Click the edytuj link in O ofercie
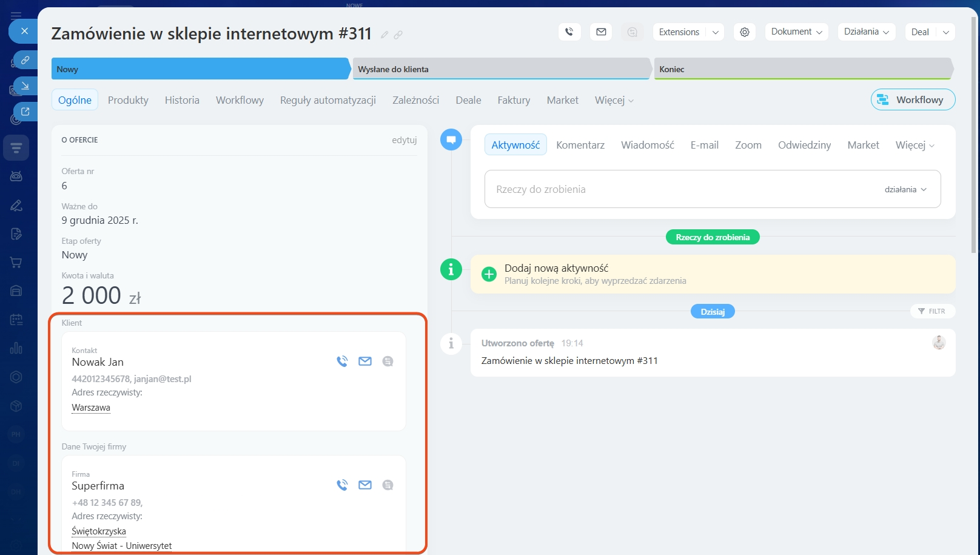The width and height of the screenshot is (980, 555). point(404,140)
